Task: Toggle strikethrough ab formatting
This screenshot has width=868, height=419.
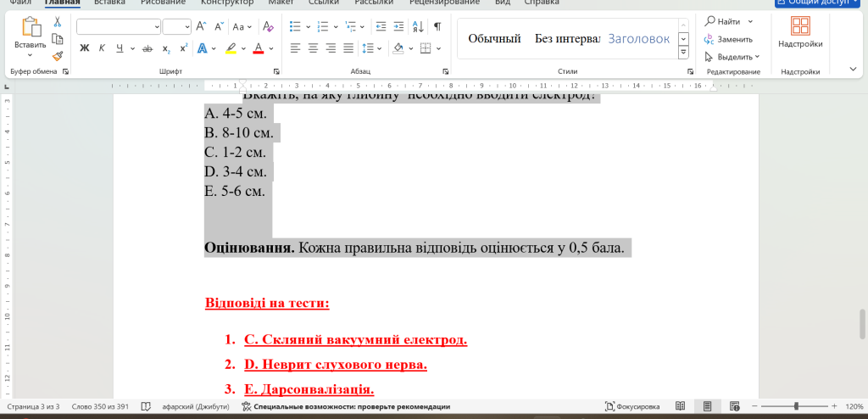Action: (147, 48)
